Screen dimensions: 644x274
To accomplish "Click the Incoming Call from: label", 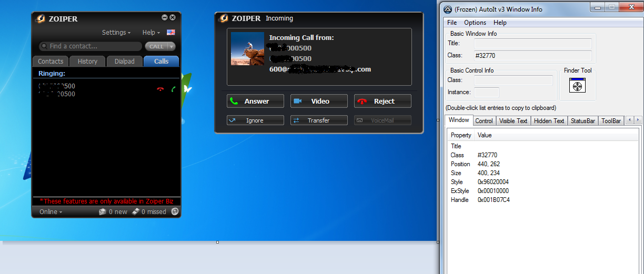I will click(x=301, y=38).
